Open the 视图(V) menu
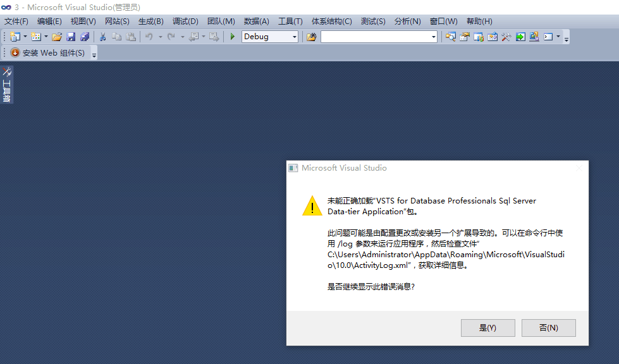Viewport: 619px width, 364px height. (x=83, y=21)
